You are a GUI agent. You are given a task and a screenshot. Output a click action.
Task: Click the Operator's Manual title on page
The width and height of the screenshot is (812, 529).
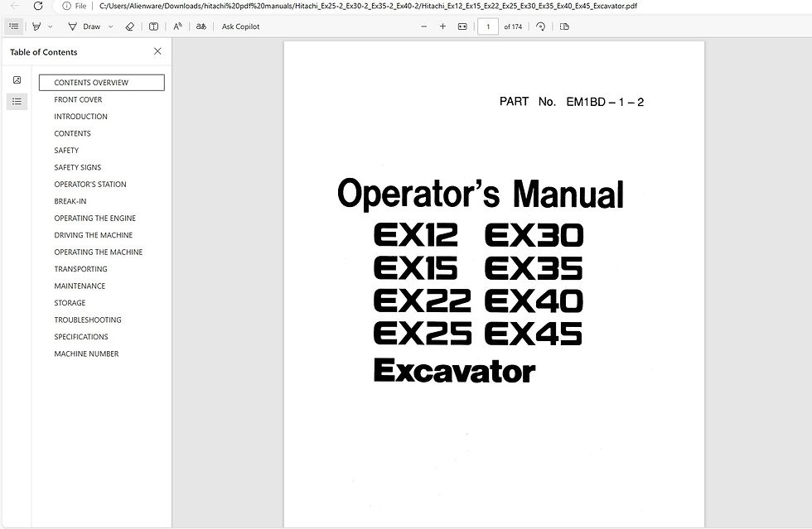coord(481,194)
